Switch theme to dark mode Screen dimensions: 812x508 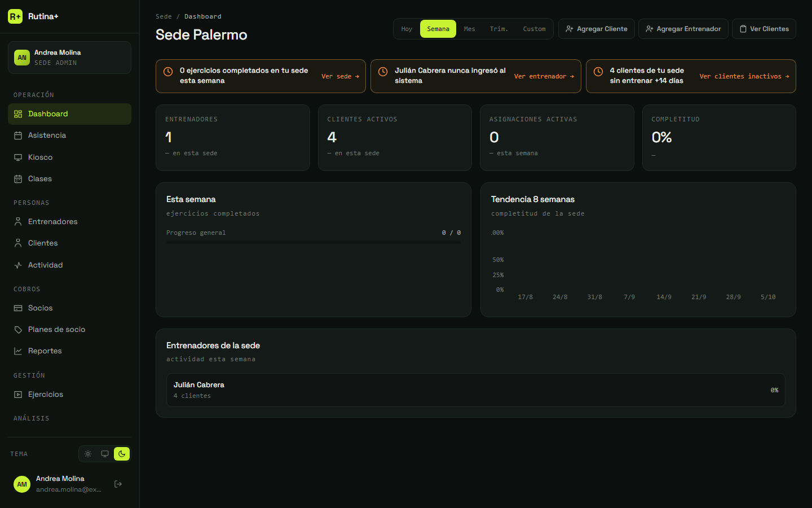coord(122,454)
